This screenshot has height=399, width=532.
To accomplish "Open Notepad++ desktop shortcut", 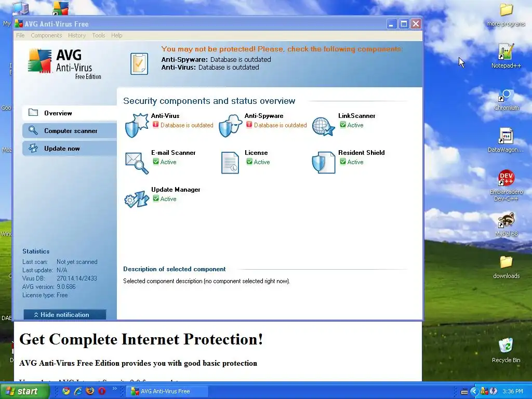I will [x=506, y=56].
